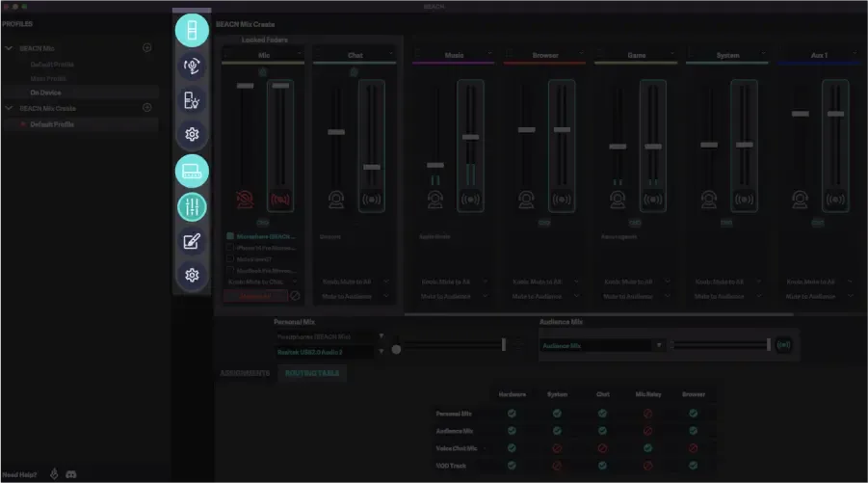868x483 pixels.
Task: Click the microphone setup sidebar icon
Action: pos(192,66)
